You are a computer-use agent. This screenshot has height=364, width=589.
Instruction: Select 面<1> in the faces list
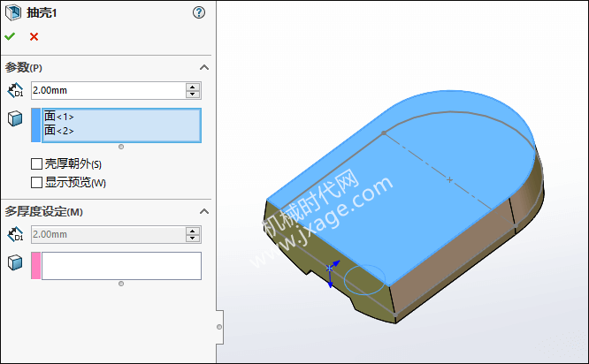[x=59, y=117]
